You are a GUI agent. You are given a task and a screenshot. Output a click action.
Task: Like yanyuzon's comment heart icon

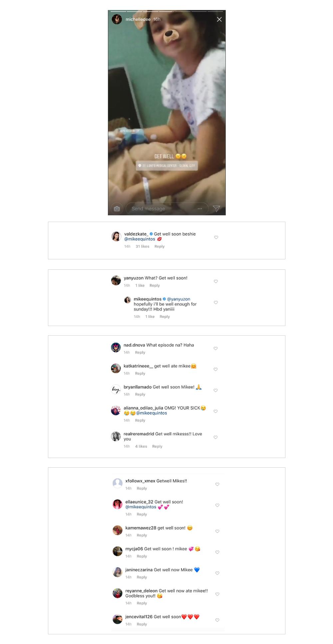pos(216,281)
